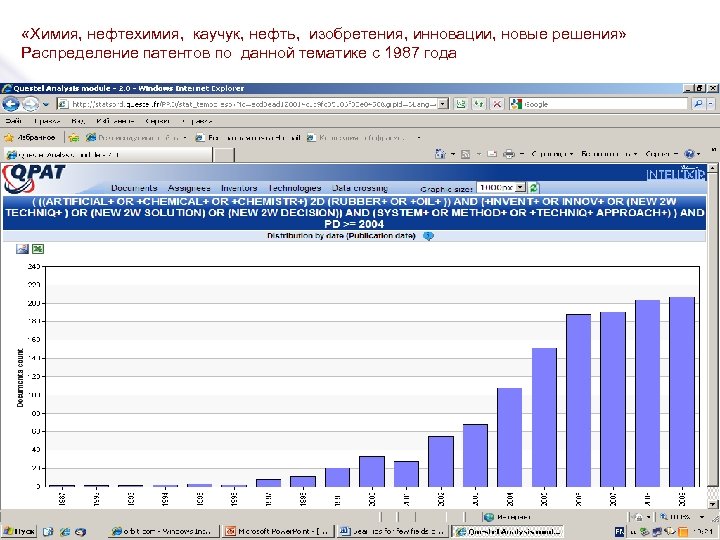Click the green refresh graphic icon
The height and width of the screenshot is (540, 720).
tap(534, 187)
